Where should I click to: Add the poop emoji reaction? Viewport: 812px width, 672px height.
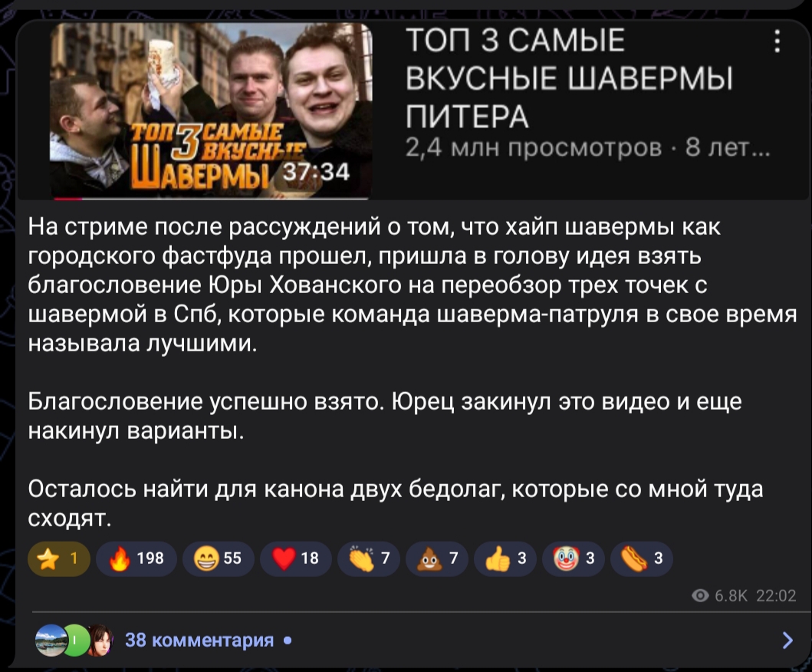(x=436, y=558)
